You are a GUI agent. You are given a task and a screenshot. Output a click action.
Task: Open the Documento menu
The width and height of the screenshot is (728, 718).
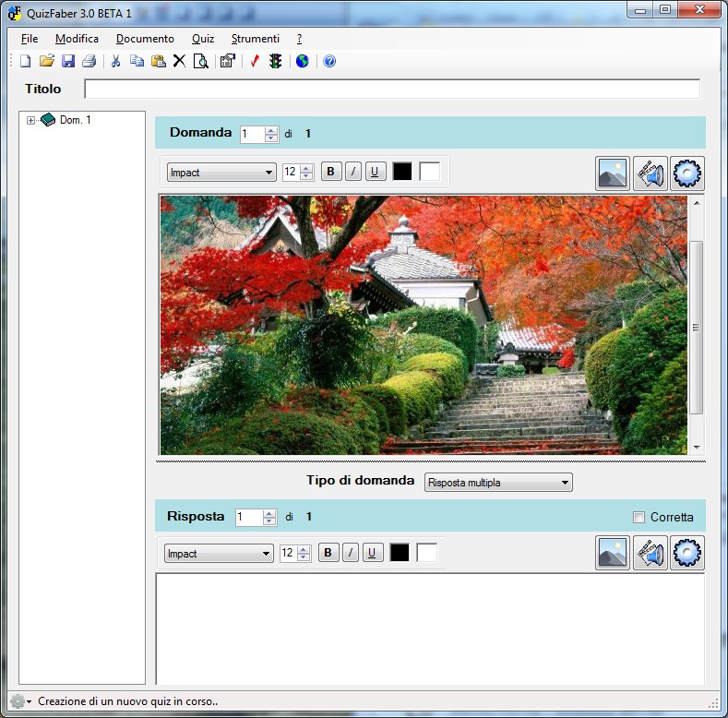tap(145, 39)
